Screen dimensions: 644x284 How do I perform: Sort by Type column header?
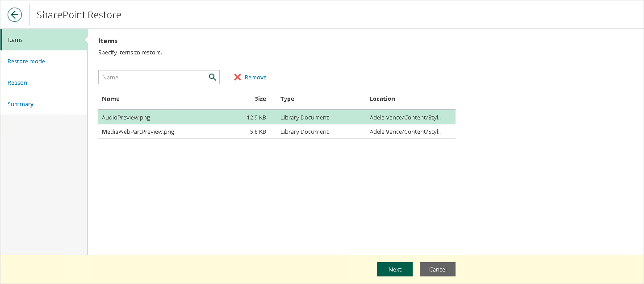pyautogui.click(x=287, y=99)
